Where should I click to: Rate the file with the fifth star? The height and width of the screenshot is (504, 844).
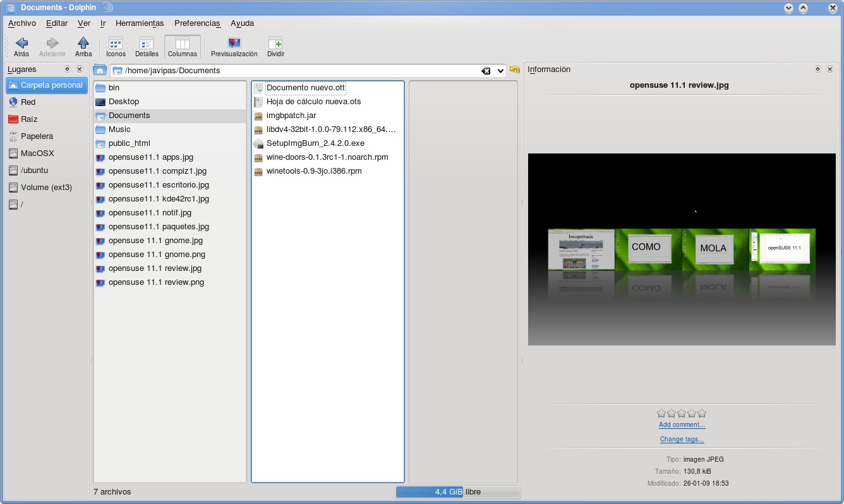click(701, 414)
